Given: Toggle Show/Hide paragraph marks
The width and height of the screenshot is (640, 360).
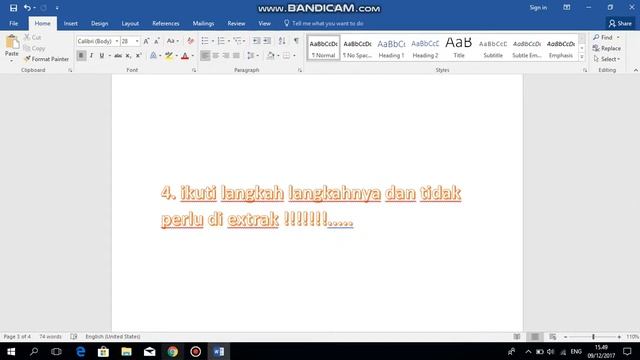Looking at the screenshot, I should point(296,41).
